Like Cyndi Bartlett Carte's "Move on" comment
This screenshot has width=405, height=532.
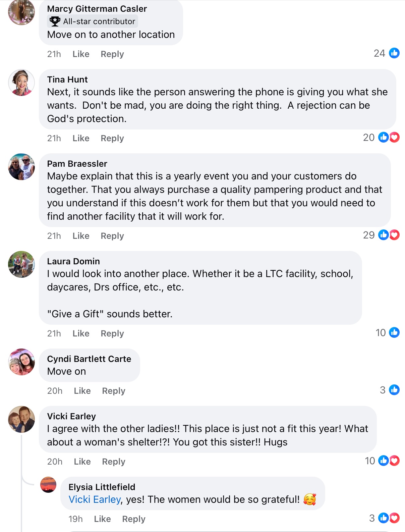(82, 391)
